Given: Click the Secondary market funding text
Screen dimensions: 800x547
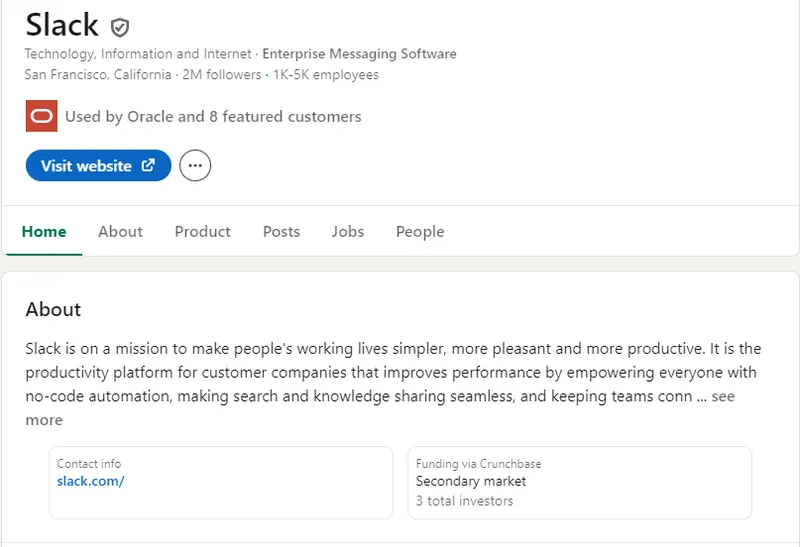Looking at the screenshot, I should [x=470, y=481].
